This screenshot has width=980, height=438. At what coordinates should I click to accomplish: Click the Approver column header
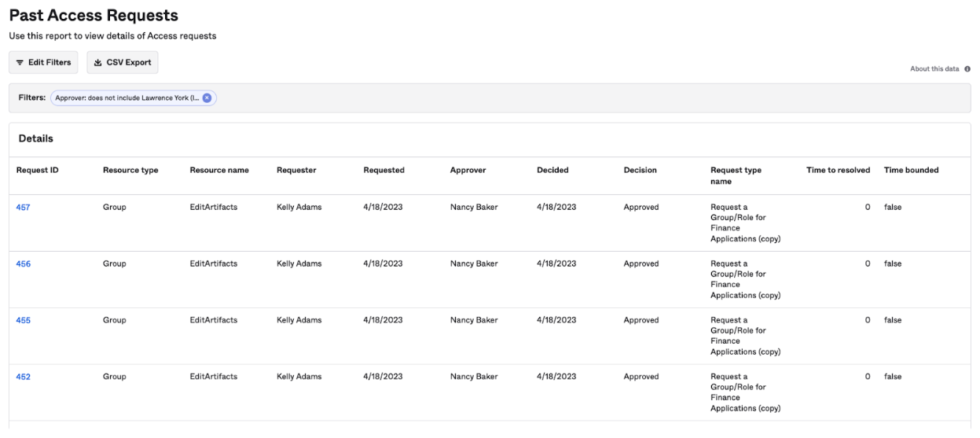(x=468, y=171)
